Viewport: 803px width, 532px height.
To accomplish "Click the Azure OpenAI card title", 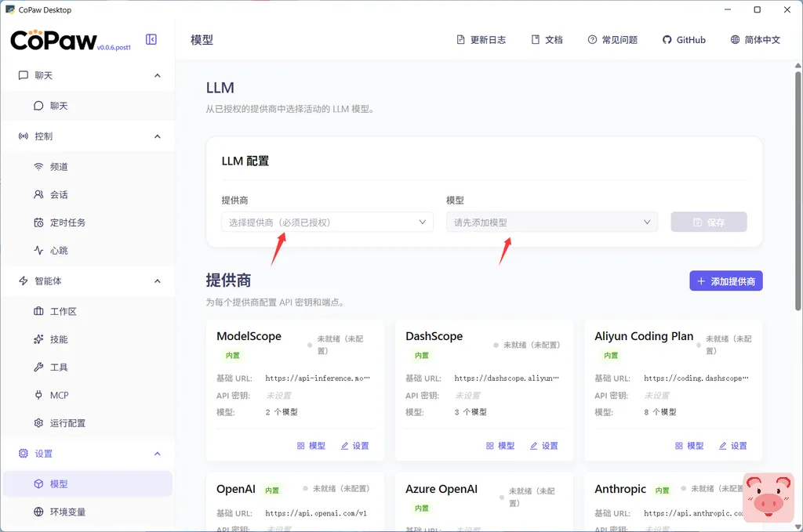I will point(441,489).
